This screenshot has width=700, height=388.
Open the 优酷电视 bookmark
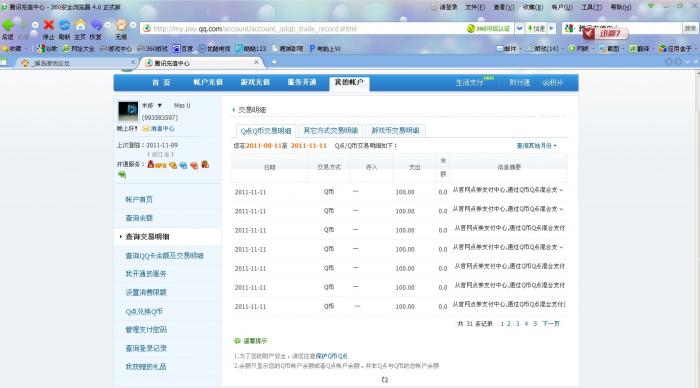(214, 48)
